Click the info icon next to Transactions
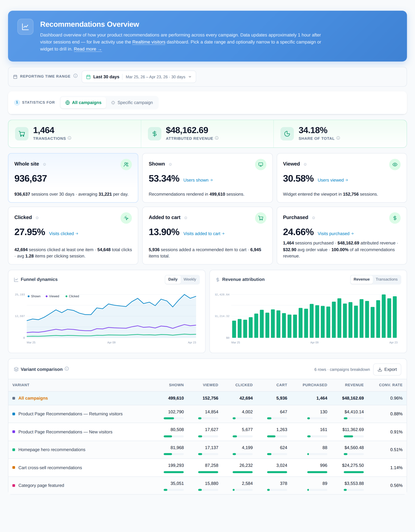The height and width of the screenshot is (532, 415). [x=69, y=138]
